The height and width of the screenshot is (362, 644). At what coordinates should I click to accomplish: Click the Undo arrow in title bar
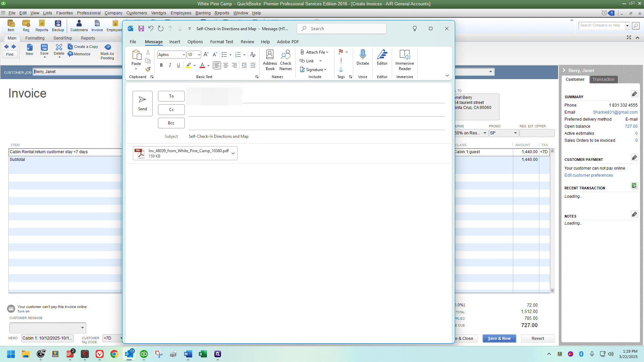click(151, 28)
